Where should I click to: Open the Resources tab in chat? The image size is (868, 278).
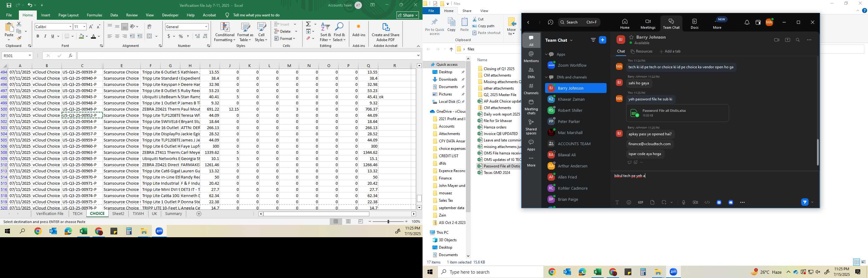pyautogui.click(x=642, y=52)
